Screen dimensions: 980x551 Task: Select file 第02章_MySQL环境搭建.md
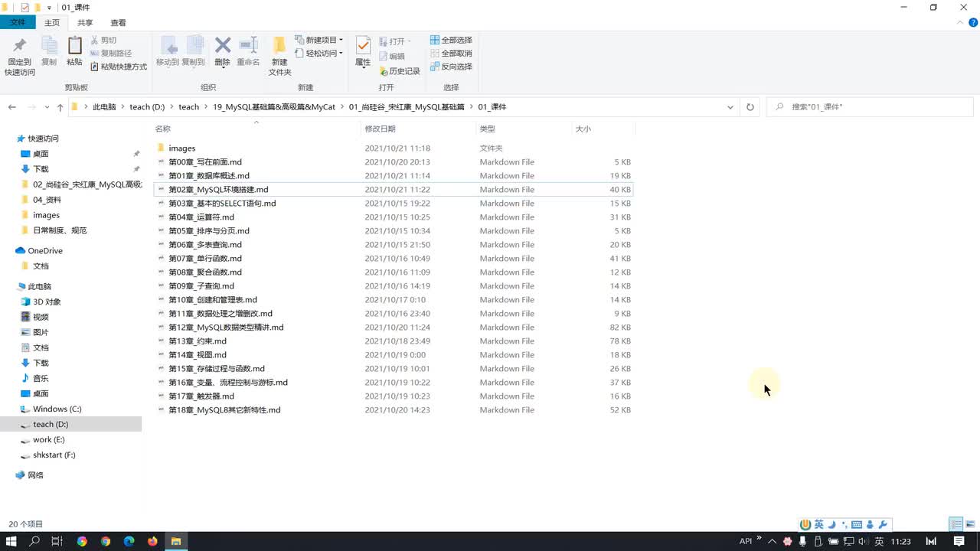tap(394, 190)
